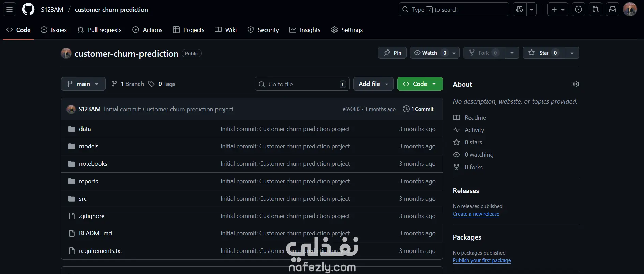644x274 pixels.
Task: Click customer-churn-prediction breadcrumb repository link
Action: [111, 10]
